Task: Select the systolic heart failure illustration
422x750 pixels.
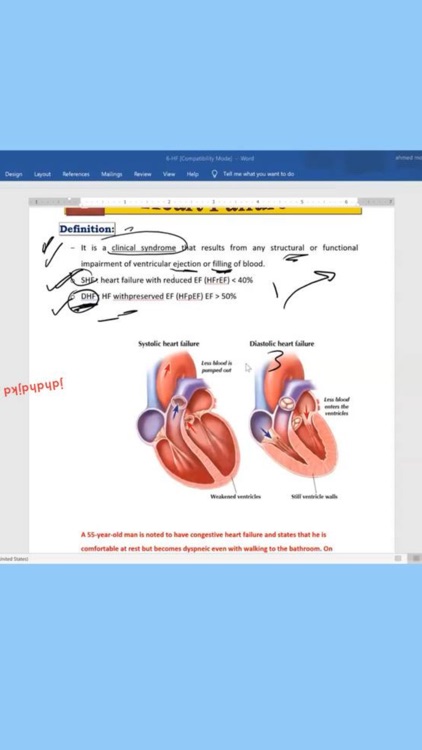Action: pos(188,420)
